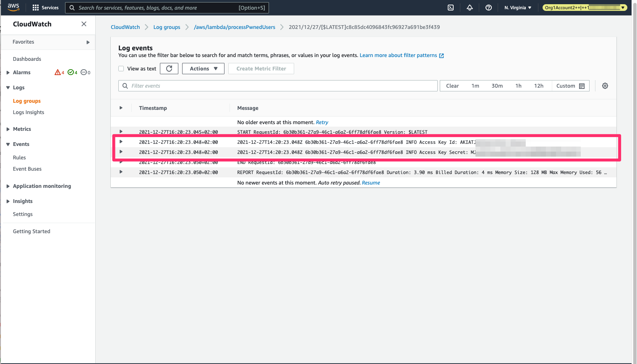Expand the Metrics navigation section
Viewport: 637px width, 364px height.
click(x=8, y=129)
